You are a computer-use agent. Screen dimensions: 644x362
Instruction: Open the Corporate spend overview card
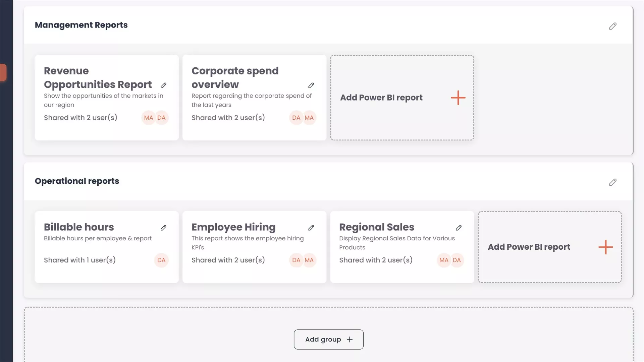[235, 78]
